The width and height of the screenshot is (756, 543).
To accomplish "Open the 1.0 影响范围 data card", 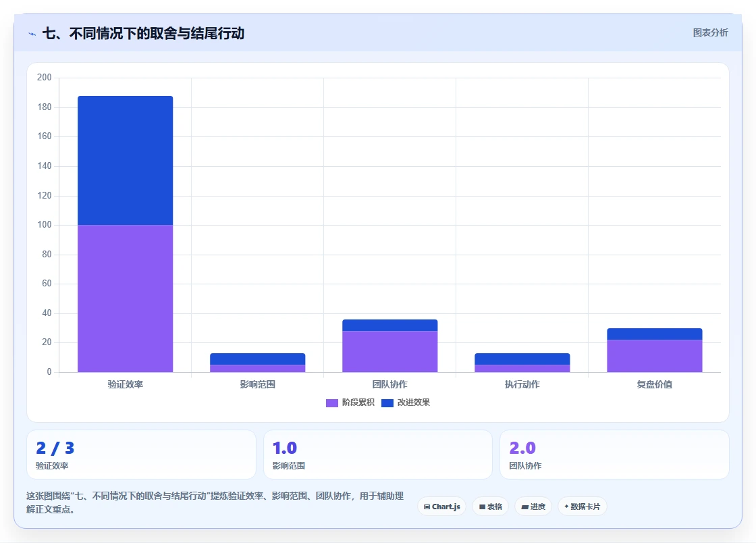I will (378, 455).
